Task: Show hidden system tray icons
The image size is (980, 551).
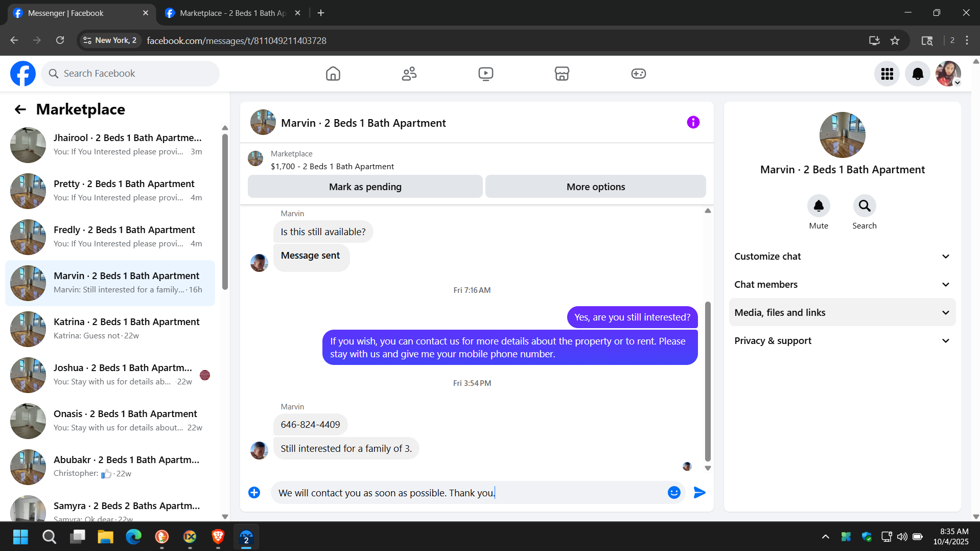Action: coord(825,537)
